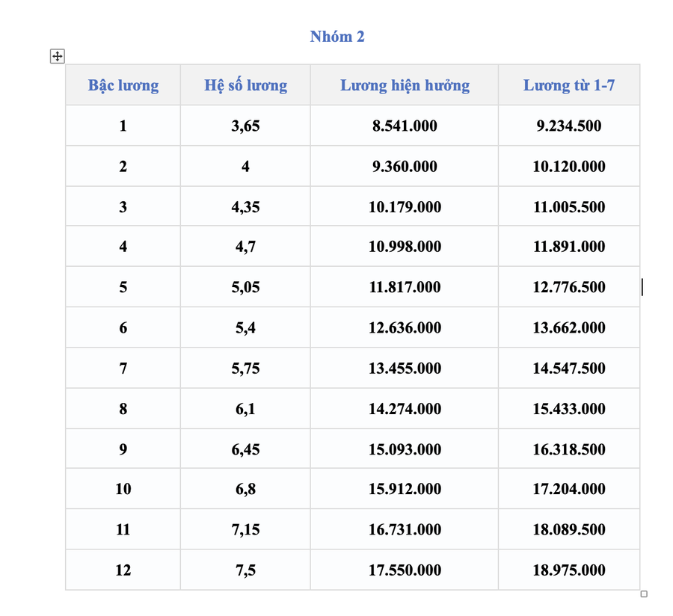Click the cell with 13.455.000

pos(405,368)
